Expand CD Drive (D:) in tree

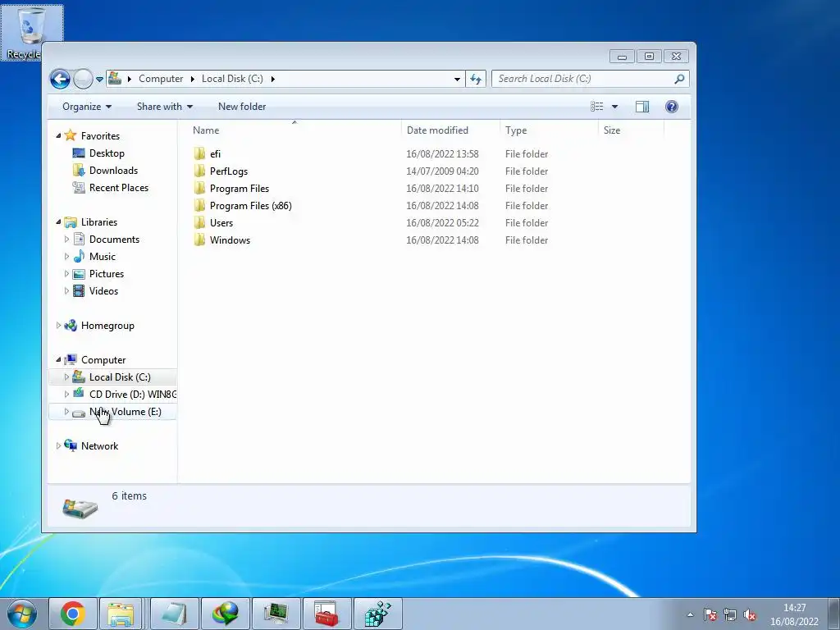(66, 395)
